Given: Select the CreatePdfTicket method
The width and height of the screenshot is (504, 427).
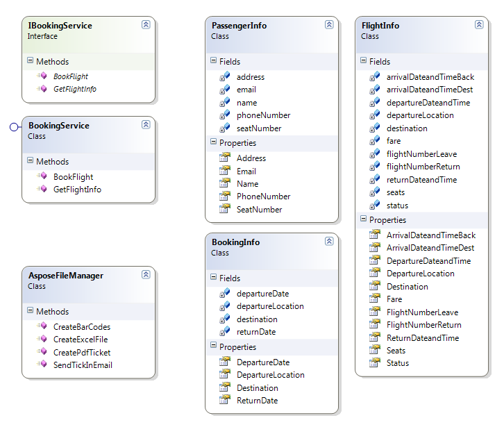Looking at the screenshot, I should (x=81, y=352).
